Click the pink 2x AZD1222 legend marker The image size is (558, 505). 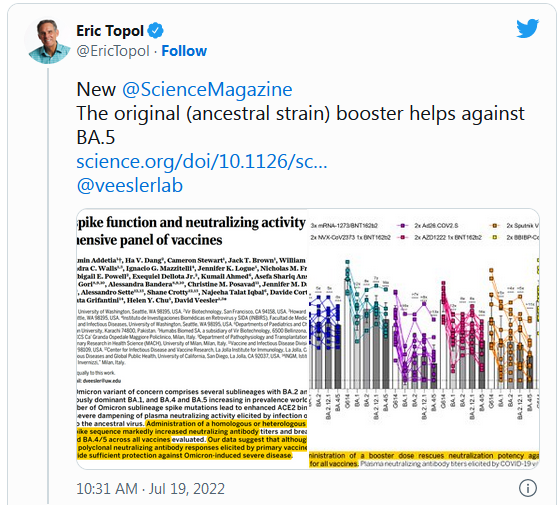coord(403,237)
